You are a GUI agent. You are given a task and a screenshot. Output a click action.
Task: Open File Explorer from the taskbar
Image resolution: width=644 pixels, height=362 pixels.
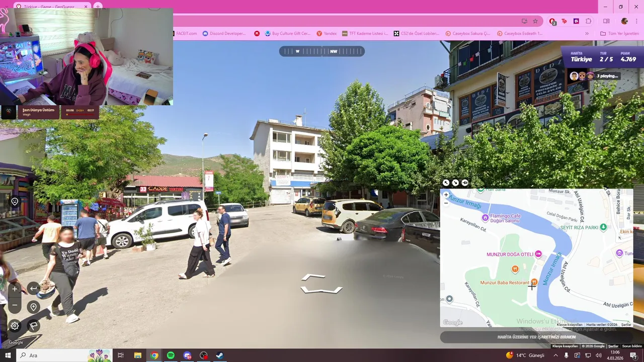coord(137,355)
